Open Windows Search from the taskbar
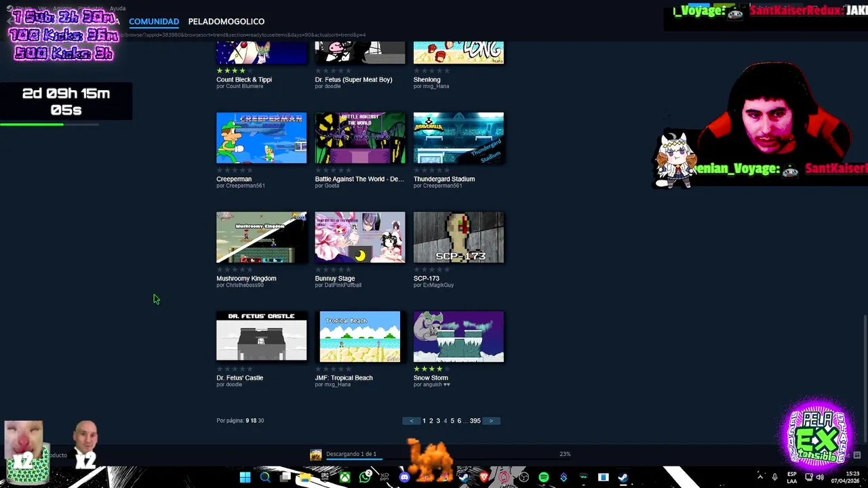This screenshot has height=488, width=868. point(265,477)
